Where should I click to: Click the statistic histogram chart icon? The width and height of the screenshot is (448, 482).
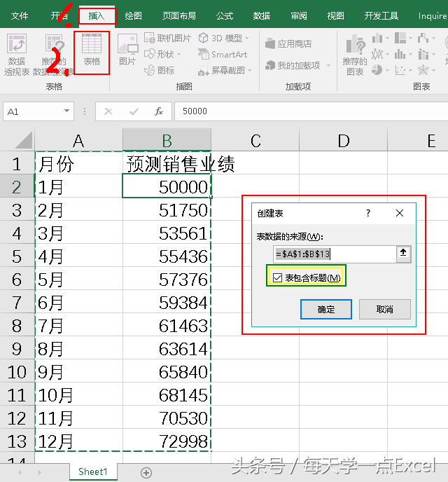pyautogui.click(x=400, y=55)
